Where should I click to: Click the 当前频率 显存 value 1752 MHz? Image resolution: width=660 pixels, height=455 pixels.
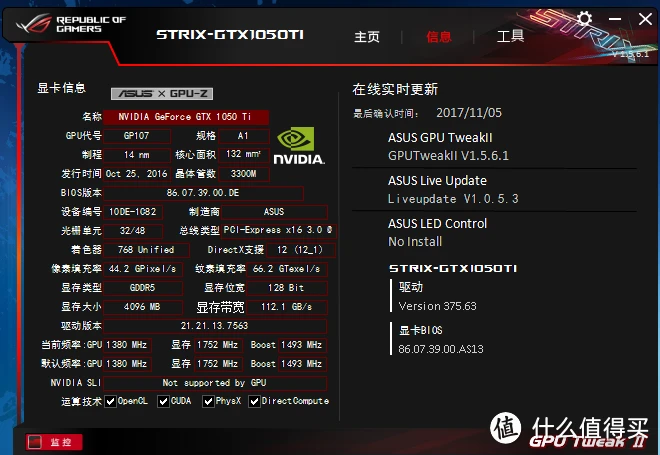click(218, 345)
